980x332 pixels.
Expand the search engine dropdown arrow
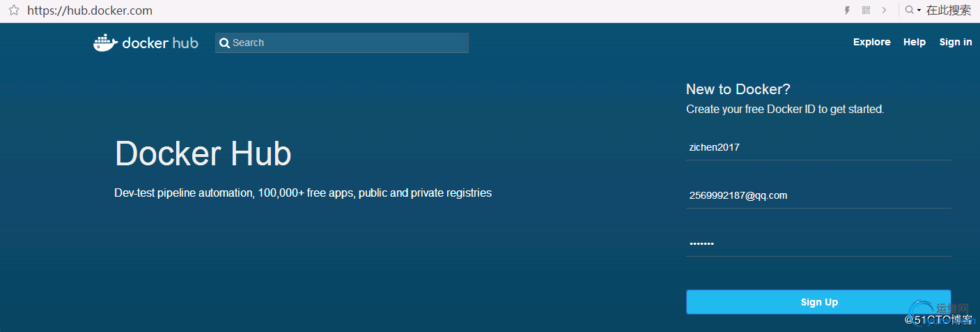919,11
